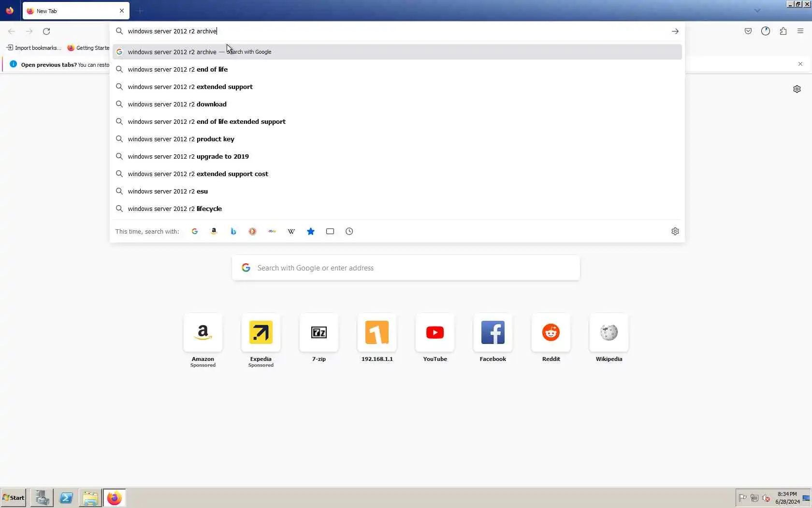Open File Explorer from the taskbar
This screenshot has height=508, width=812.
tap(90, 498)
